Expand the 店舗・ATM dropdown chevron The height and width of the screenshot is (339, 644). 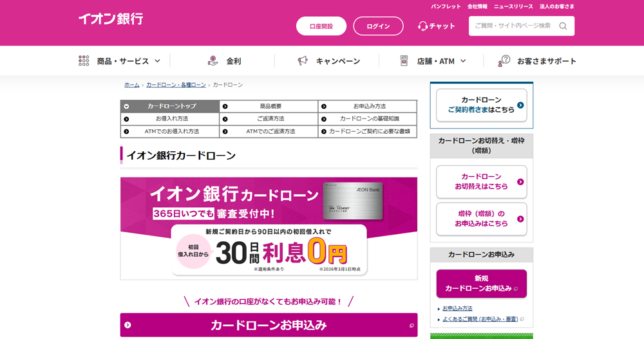click(x=462, y=61)
